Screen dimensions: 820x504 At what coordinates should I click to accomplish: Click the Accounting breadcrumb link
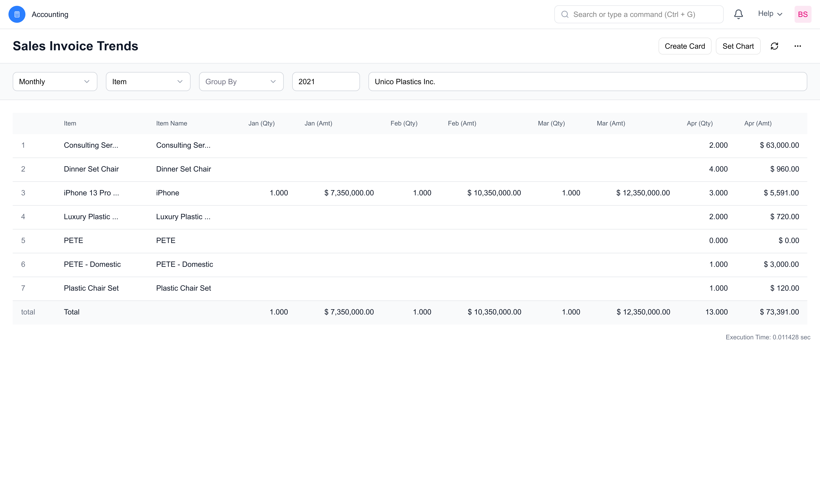50,14
